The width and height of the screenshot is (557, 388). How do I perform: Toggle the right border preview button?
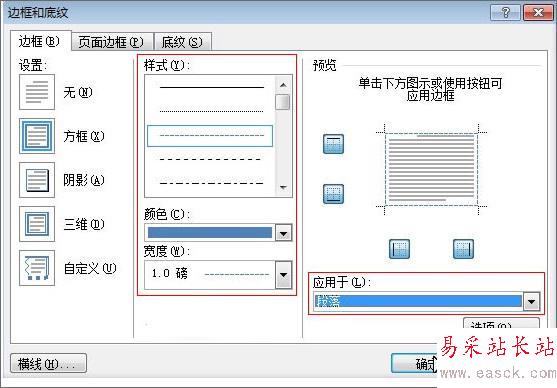coord(463,249)
